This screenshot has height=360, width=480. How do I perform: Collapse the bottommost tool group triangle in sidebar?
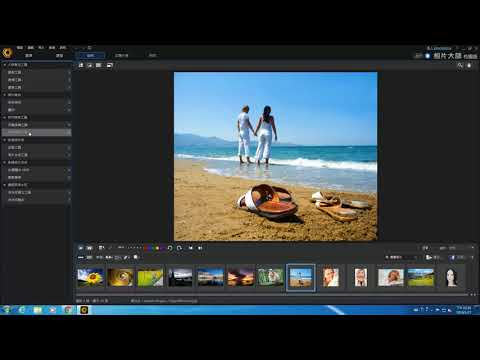[5, 185]
